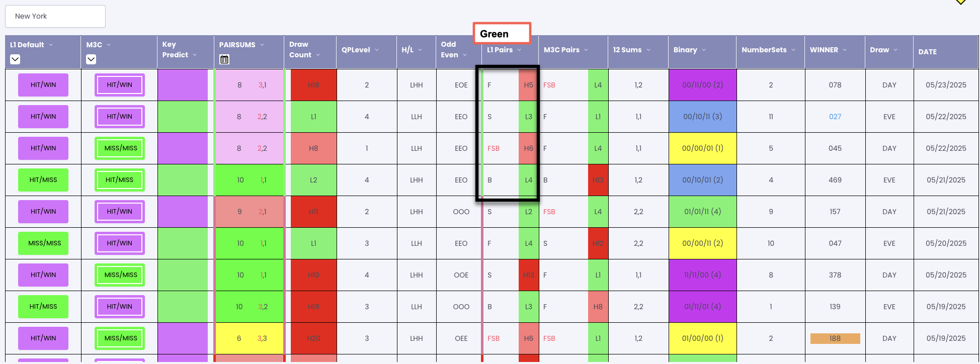This screenshot has height=364, width=980.
Task: Click the Binary cell 00/10/11 (3)
Action: pos(702,117)
